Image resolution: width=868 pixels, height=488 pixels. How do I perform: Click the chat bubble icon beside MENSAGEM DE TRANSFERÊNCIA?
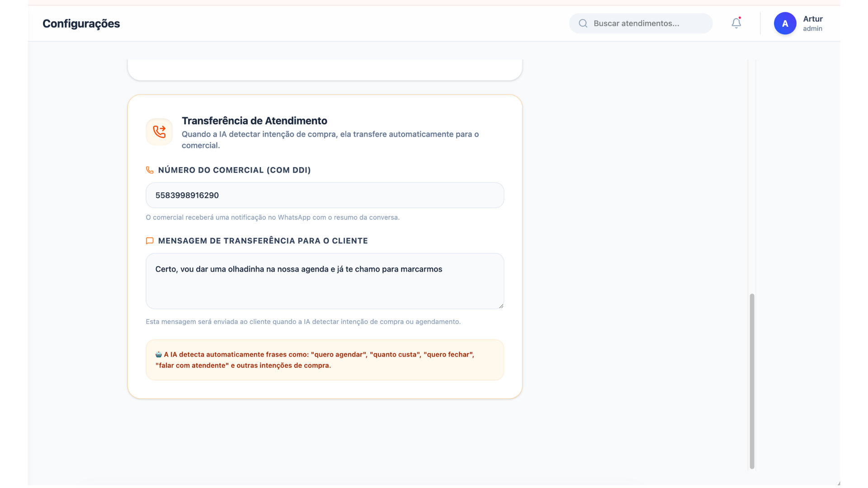tap(150, 241)
